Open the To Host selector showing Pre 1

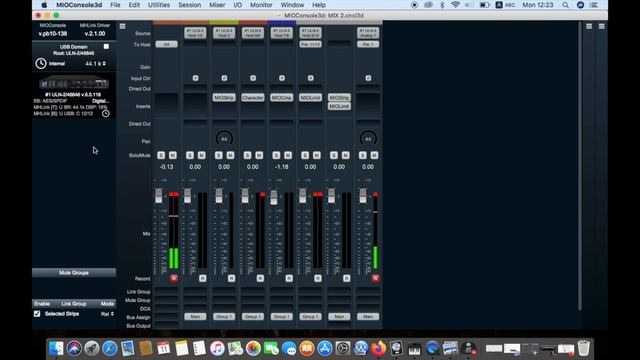pyautogui.click(x=368, y=44)
